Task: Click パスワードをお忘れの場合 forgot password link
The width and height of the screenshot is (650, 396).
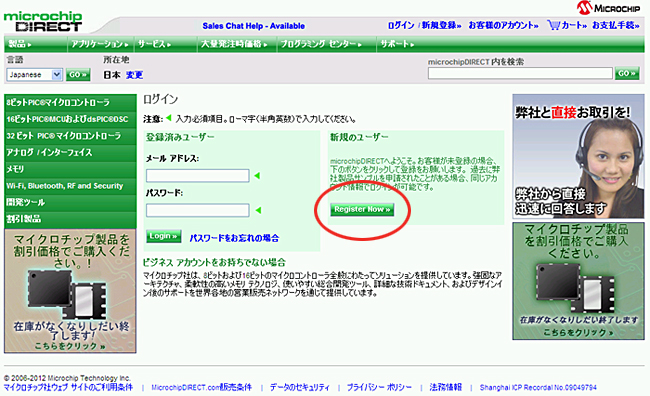Action: coord(234,238)
